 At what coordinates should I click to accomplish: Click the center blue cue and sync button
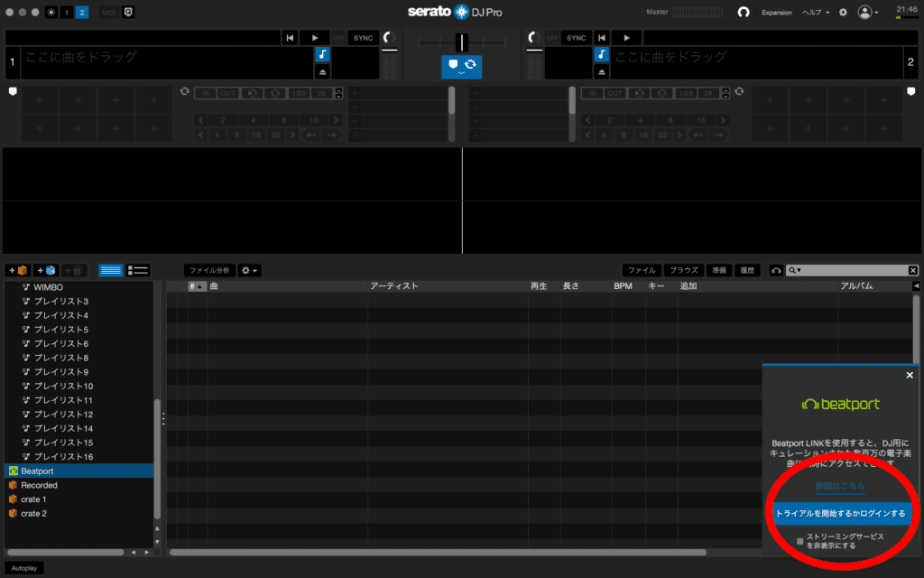pos(461,66)
